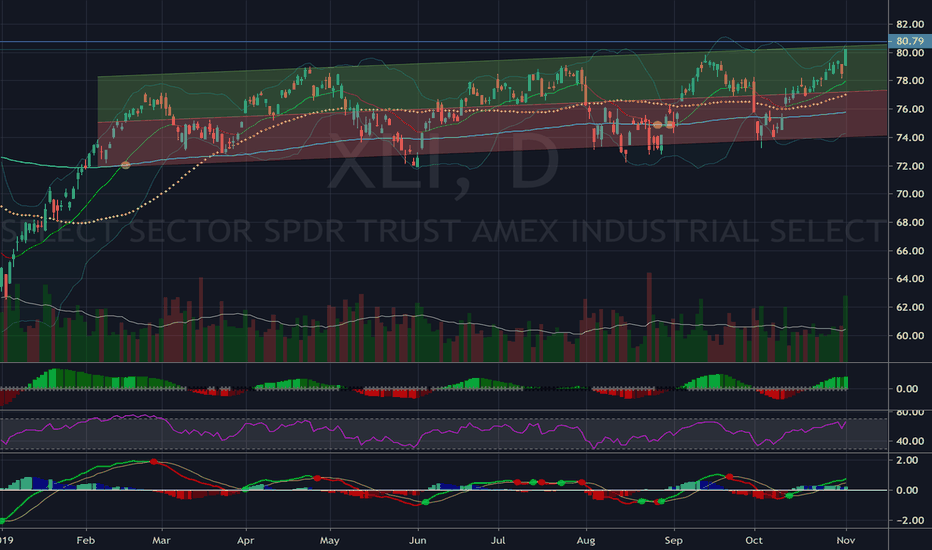Viewport: 932px width, 550px height.
Task: Click the 40.00 RSI scale label
Action: pos(910,441)
